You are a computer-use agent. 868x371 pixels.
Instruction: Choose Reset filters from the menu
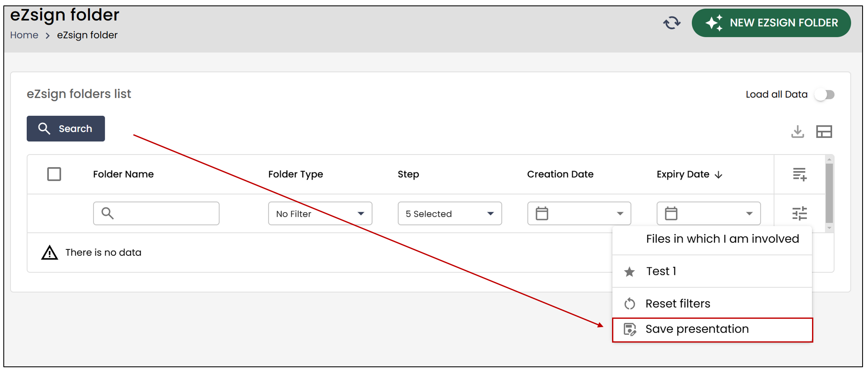tap(712, 304)
